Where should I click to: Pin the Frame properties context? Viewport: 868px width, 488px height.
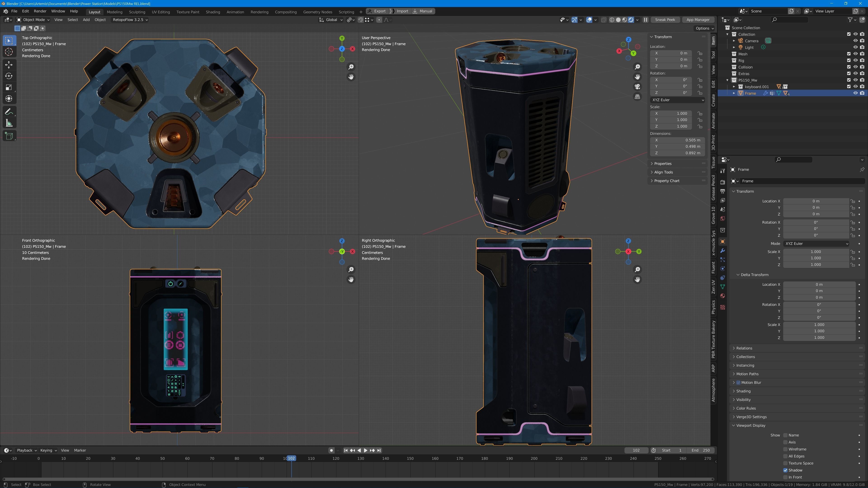pos(862,170)
